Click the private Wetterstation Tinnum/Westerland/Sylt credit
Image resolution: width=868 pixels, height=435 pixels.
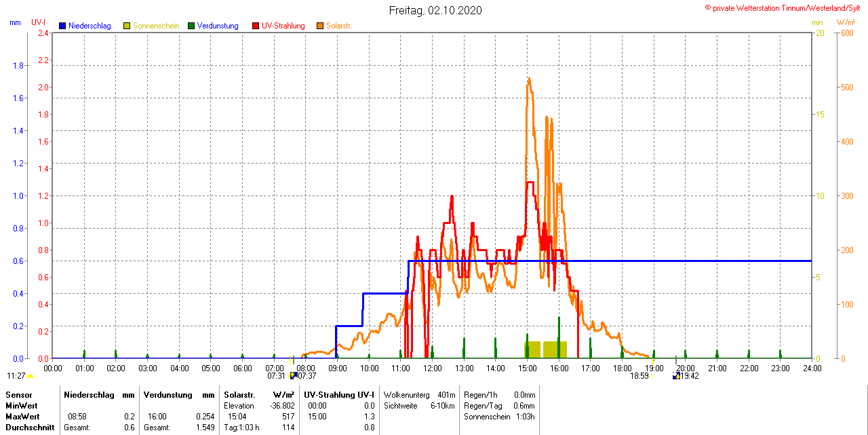tap(784, 7)
